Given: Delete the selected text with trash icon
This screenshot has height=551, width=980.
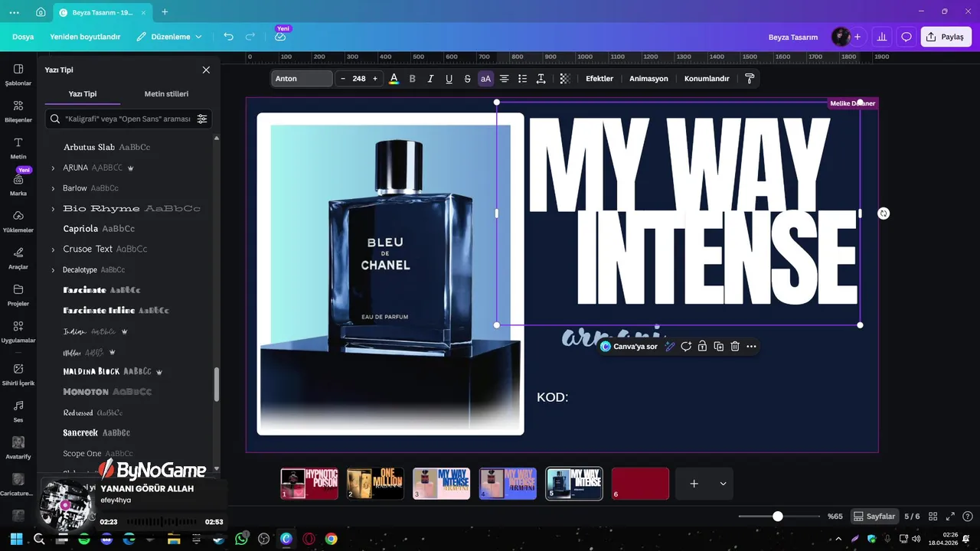Looking at the screenshot, I should pos(735,347).
